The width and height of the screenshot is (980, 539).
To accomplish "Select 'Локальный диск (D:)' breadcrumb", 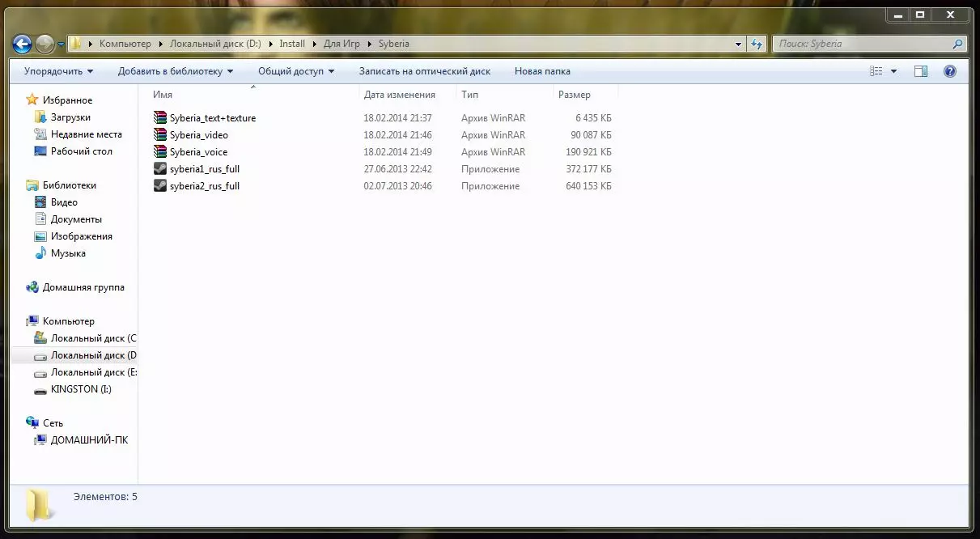I will tap(216, 44).
